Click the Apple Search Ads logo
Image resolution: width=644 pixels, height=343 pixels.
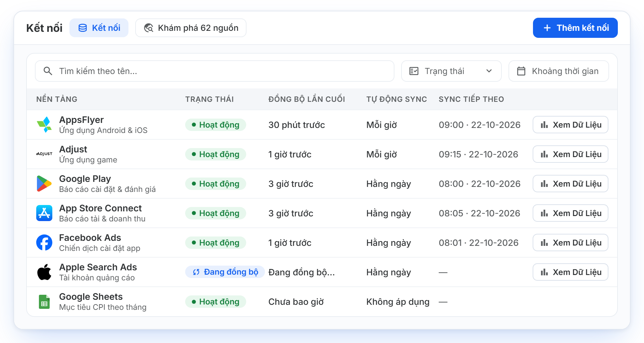44,272
